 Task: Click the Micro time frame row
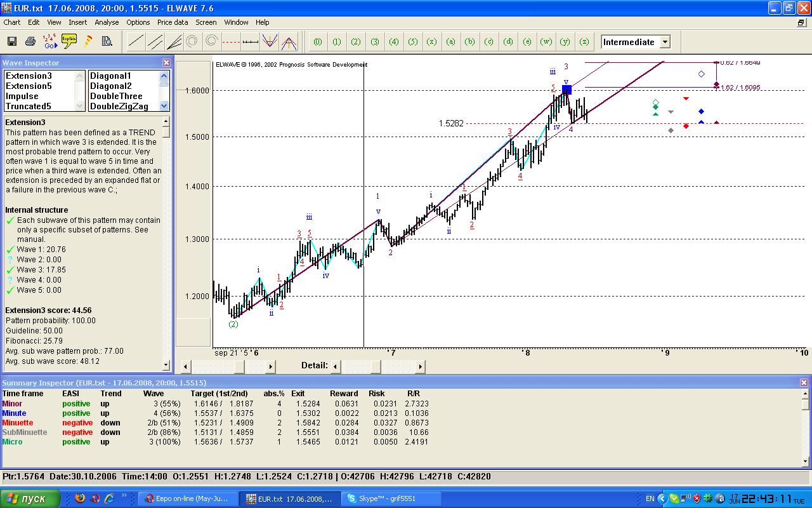click(x=215, y=441)
